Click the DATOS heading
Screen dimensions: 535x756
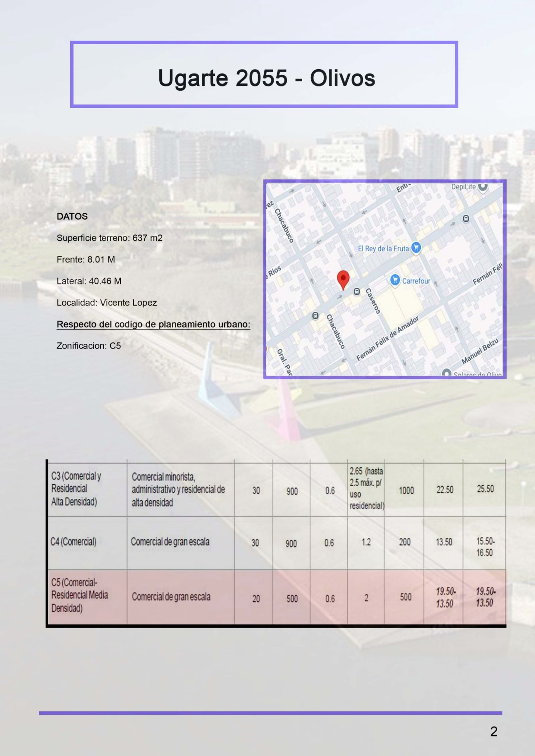[x=72, y=216]
